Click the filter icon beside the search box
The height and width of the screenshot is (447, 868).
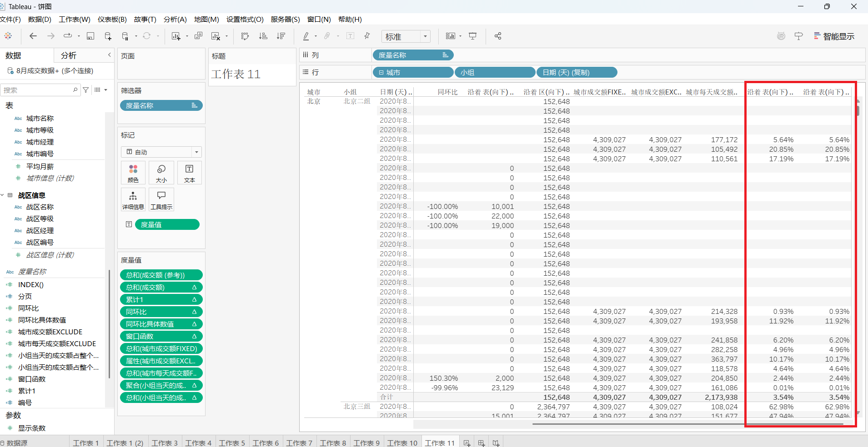click(85, 90)
